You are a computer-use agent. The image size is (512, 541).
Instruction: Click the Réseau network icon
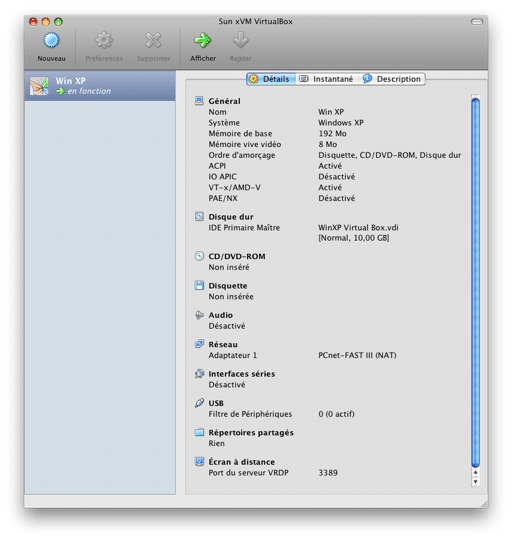[x=199, y=344]
